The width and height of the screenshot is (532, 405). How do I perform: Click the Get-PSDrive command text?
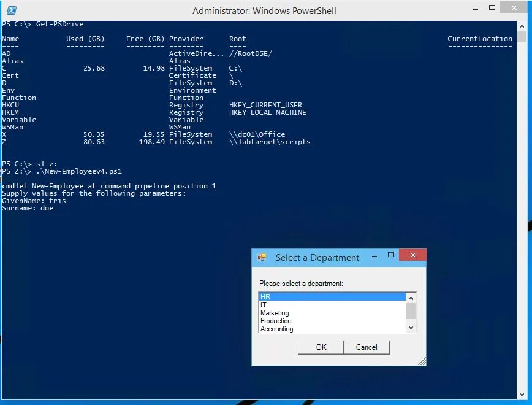click(x=59, y=24)
